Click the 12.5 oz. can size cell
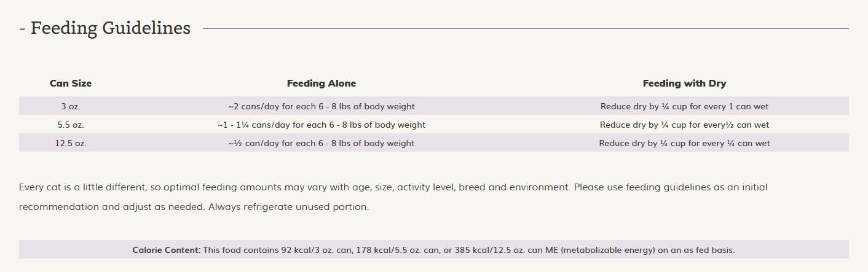This screenshot has width=868, height=272. pos(71,143)
